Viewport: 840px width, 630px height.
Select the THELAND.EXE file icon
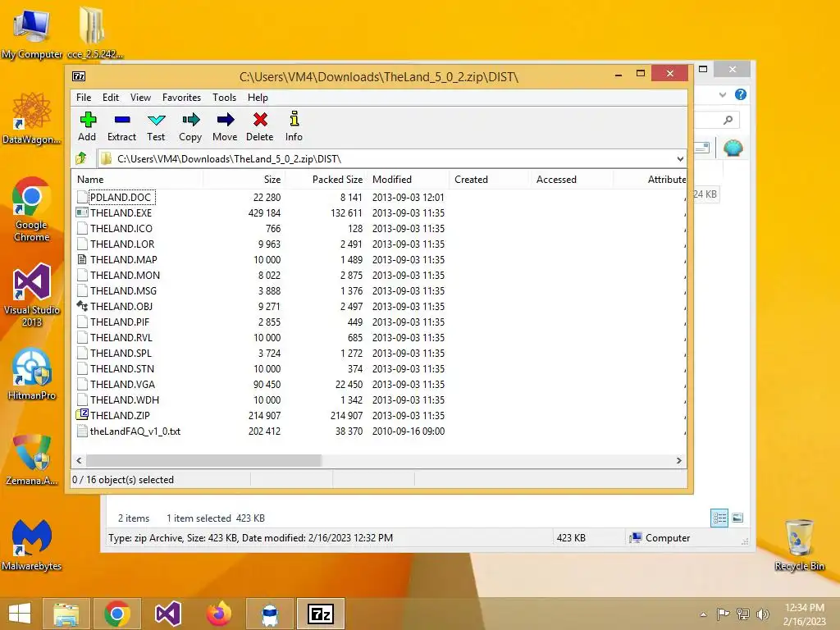click(x=82, y=212)
